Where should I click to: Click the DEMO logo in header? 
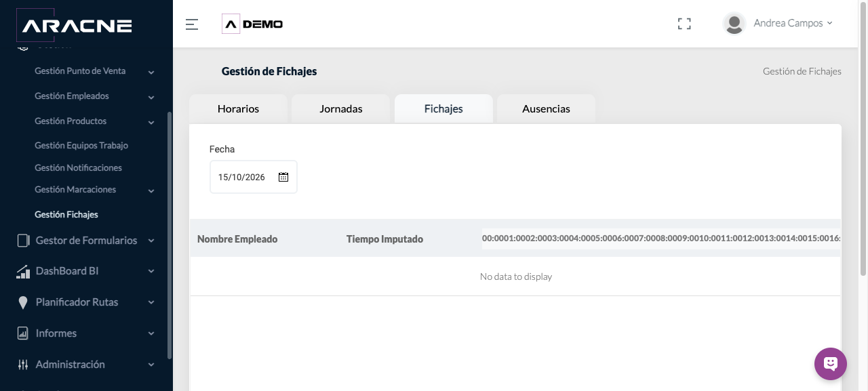click(x=252, y=24)
